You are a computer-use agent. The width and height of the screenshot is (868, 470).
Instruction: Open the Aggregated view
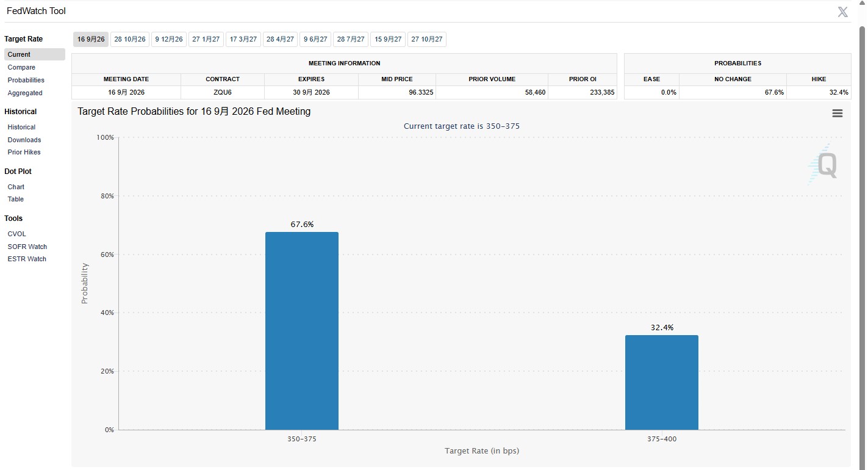click(25, 93)
